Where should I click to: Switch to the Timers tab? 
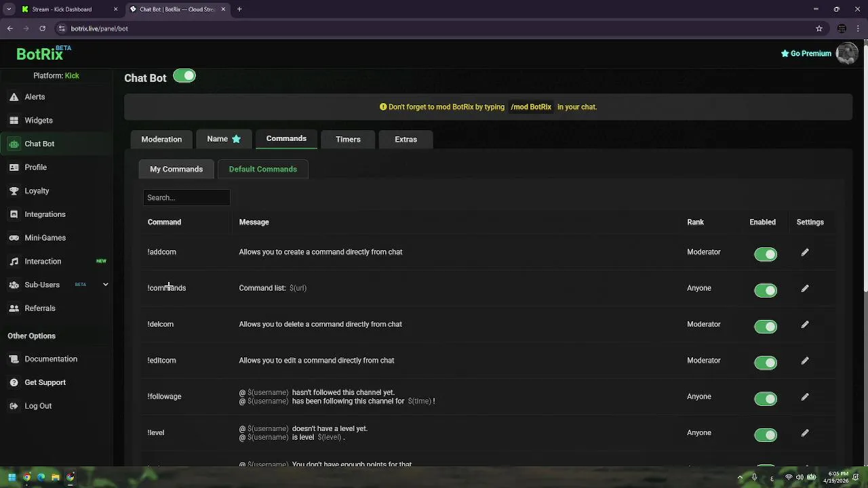pyautogui.click(x=348, y=139)
